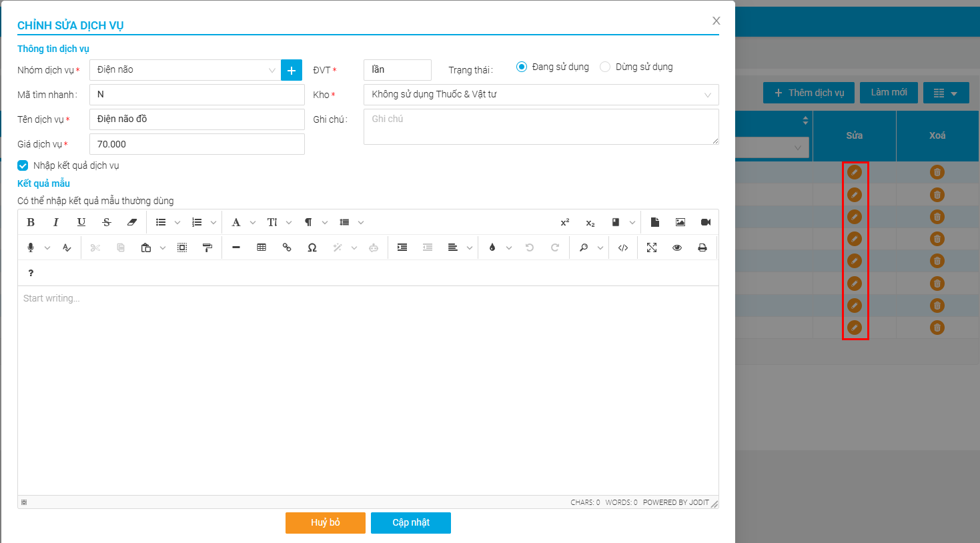The width and height of the screenshot is (980, 543).
Task: Open the text color droplet picker
Action: click(x=492, y=247)
